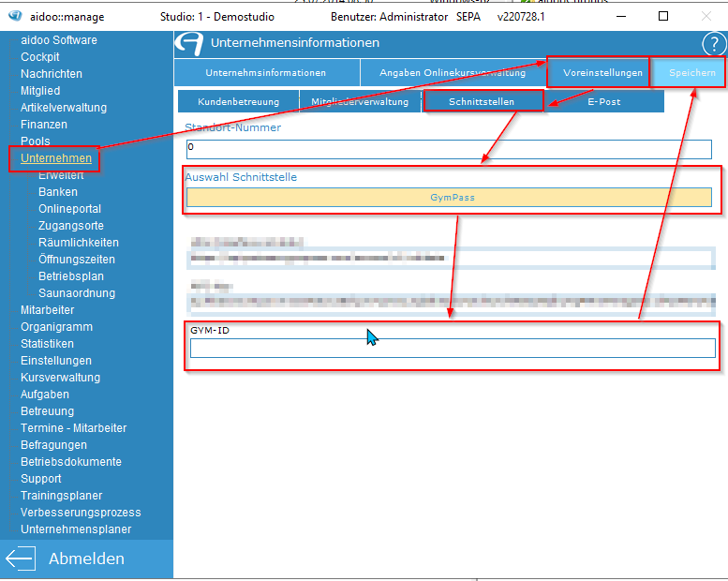This screenshot has height=581, width=728.
Task: Open Banken under Unternehmen
Action: point(57,192)
